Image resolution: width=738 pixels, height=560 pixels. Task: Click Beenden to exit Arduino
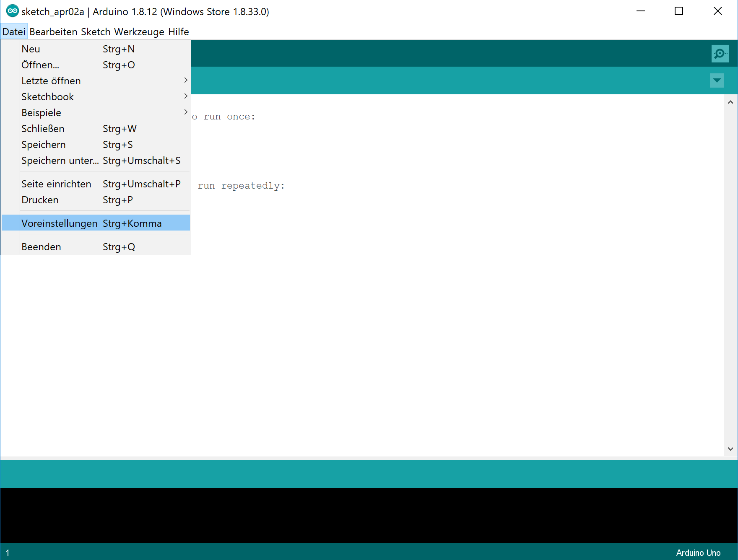point(41,246)
